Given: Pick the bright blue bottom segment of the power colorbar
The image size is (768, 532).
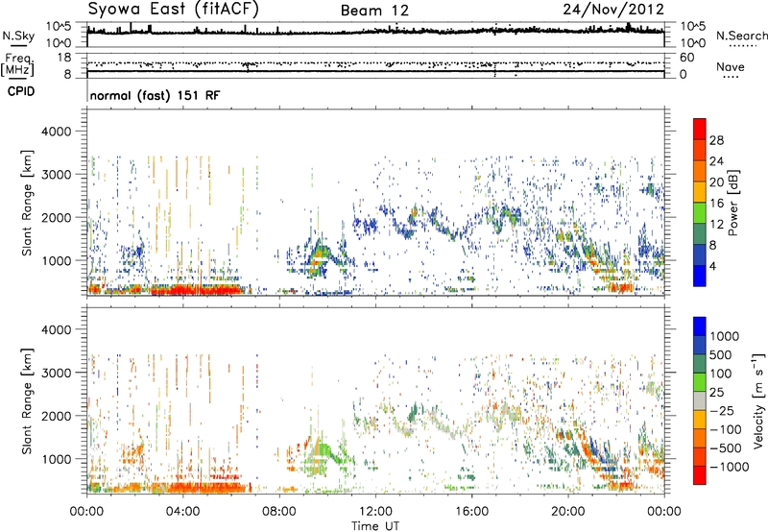Looking at the screenshot, I should (x=700, y=277).
